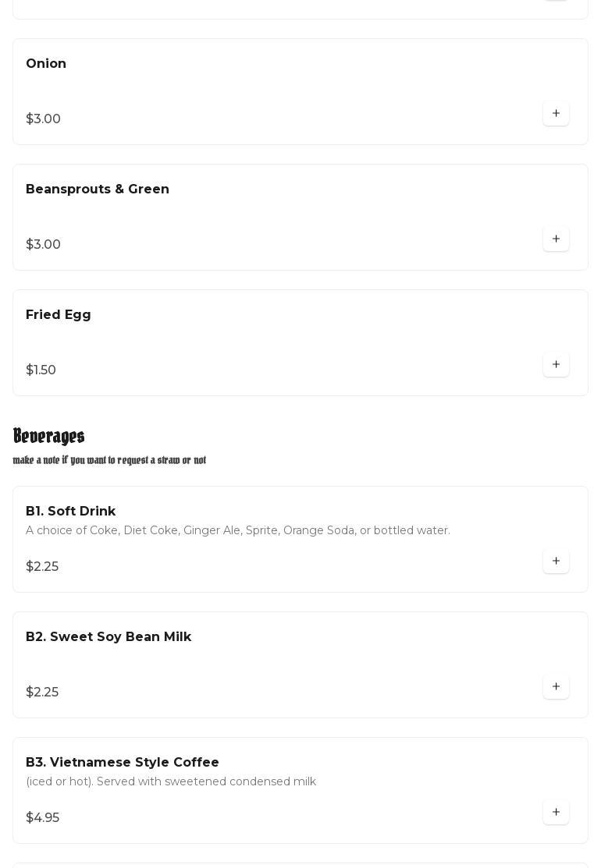
Task: Click the $2.25 Sweet Soy Bean Milk price
Action: [x=42, y=693]
